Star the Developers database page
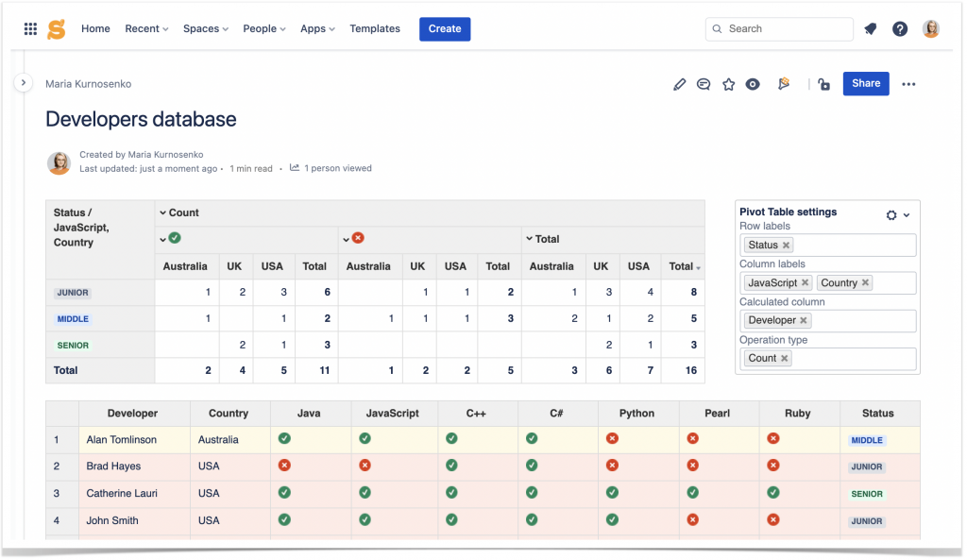Image resolution: width=967 pixels, height=560 pixels. (x=728, y=84)
